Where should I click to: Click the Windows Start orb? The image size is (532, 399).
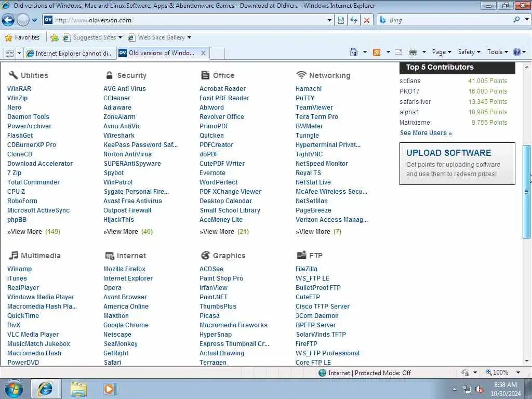pos(14,389)
